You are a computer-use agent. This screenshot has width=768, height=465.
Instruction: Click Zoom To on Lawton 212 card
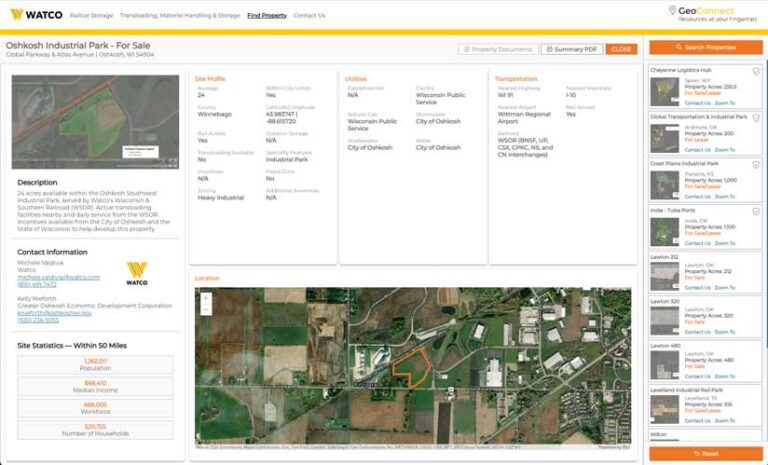point(725,288)
